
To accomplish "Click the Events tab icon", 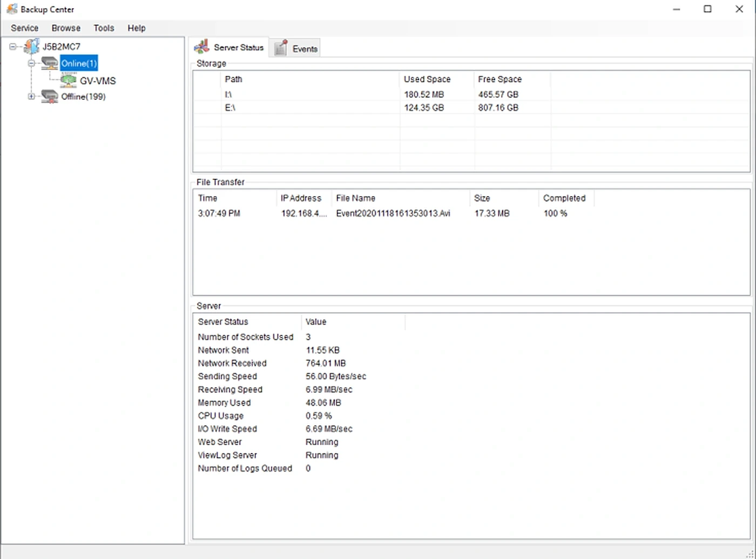I will 281,48.
